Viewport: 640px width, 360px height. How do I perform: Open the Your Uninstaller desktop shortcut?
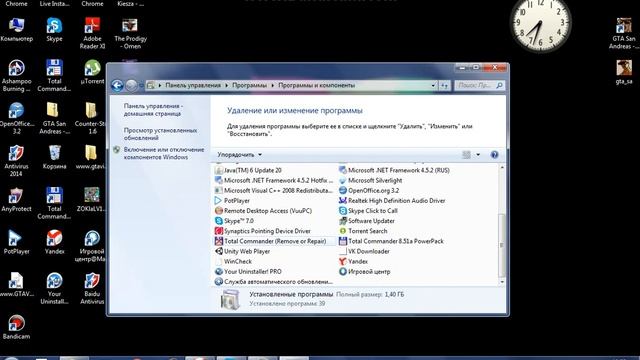click(54, 289)
